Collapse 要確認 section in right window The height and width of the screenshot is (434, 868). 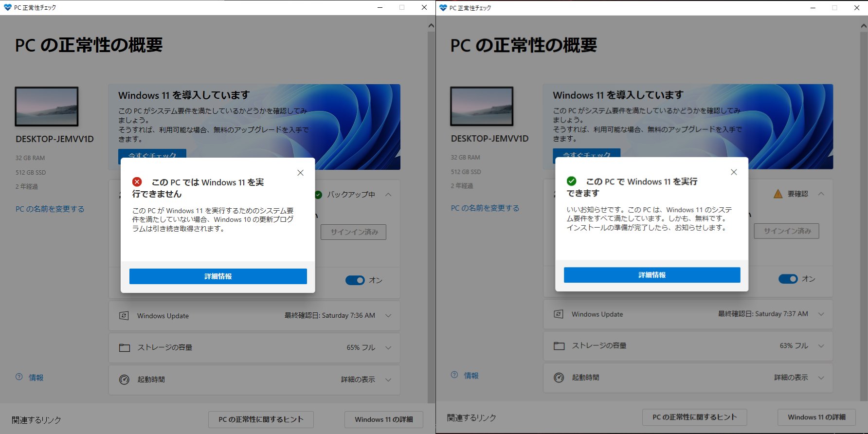821,194
